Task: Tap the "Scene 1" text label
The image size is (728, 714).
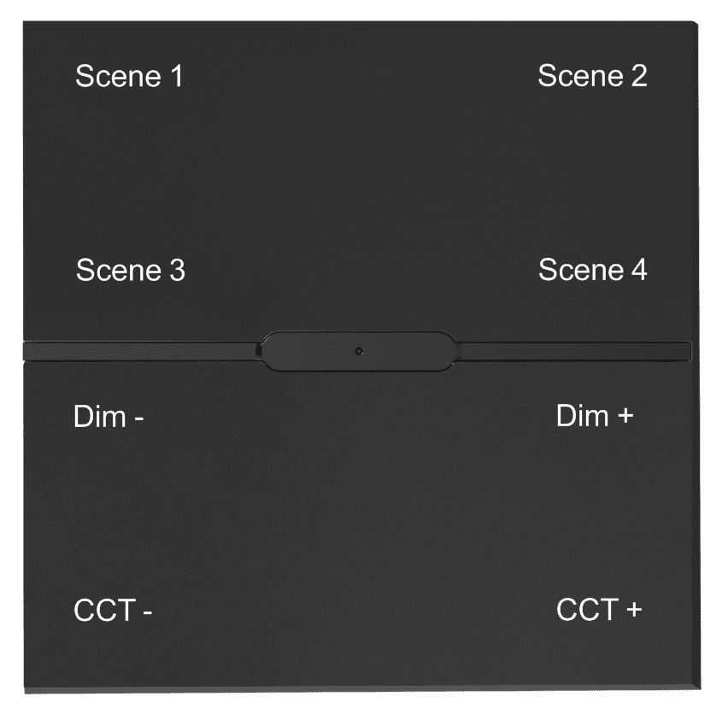Action: pos(129,76)
